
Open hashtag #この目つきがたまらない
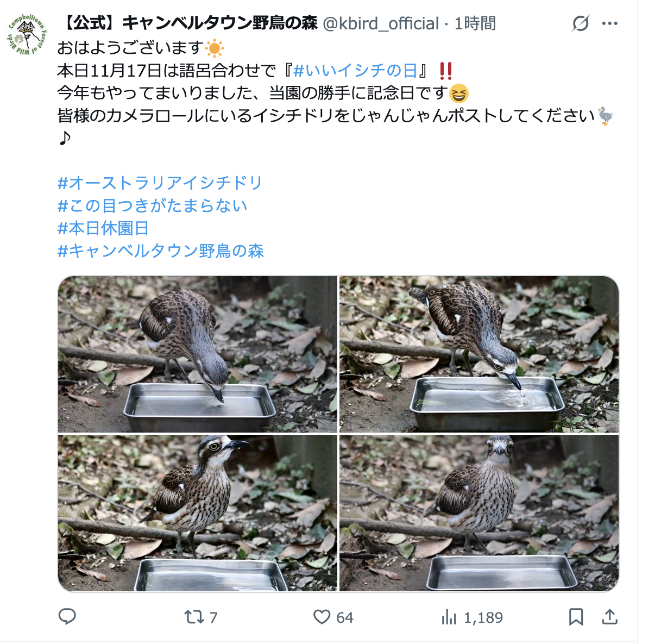click(152, 205)
